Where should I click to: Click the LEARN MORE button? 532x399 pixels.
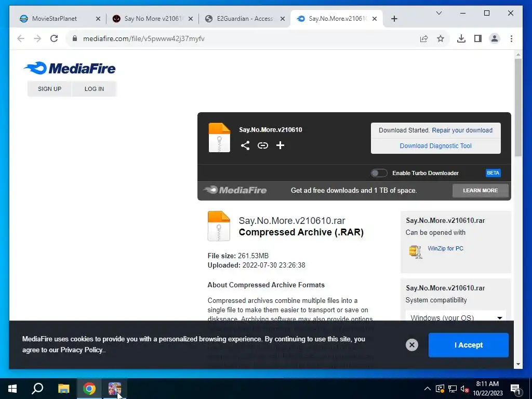pos(481,191)
